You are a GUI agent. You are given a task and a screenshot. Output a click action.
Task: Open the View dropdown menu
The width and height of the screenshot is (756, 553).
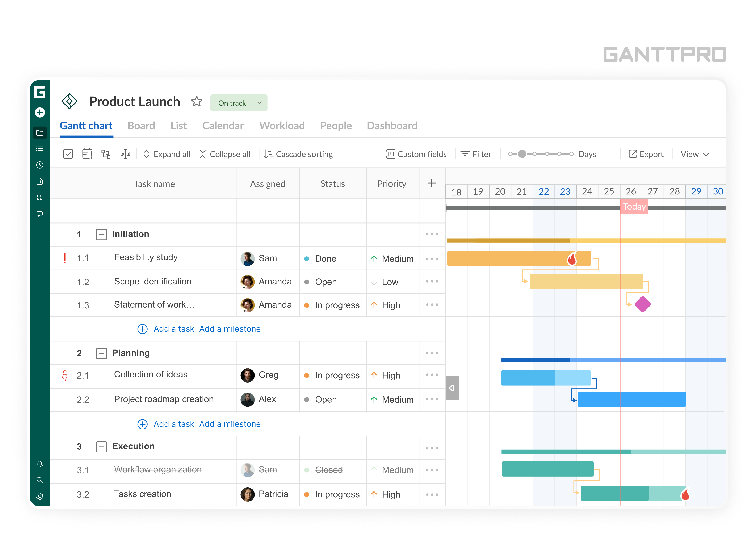[694, 154]
